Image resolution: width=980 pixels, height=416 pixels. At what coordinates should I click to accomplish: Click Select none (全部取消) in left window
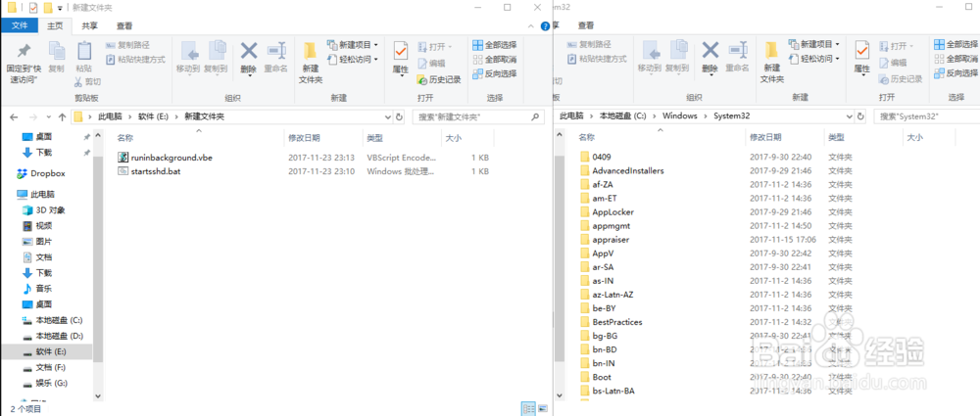point(494,60)
